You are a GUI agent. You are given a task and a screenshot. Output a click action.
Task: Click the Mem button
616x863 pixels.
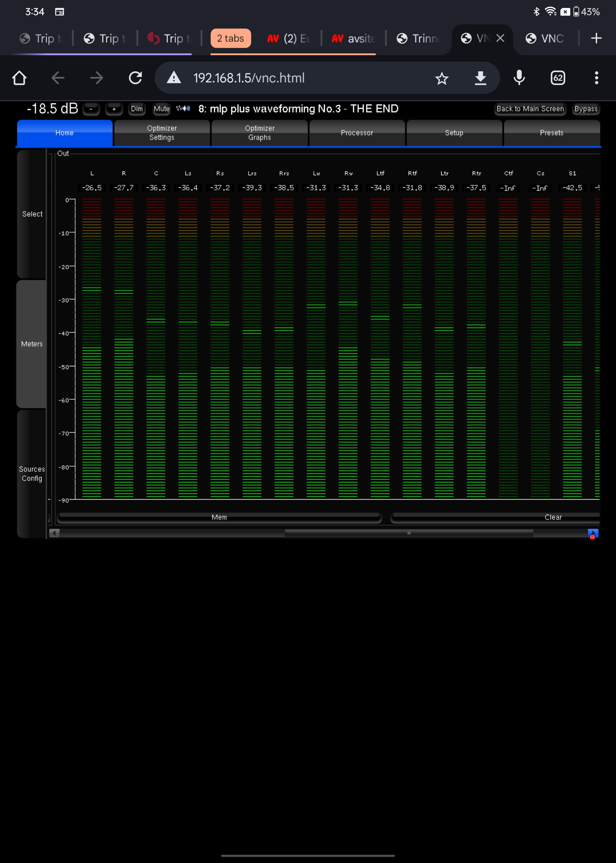click(219, 517)
